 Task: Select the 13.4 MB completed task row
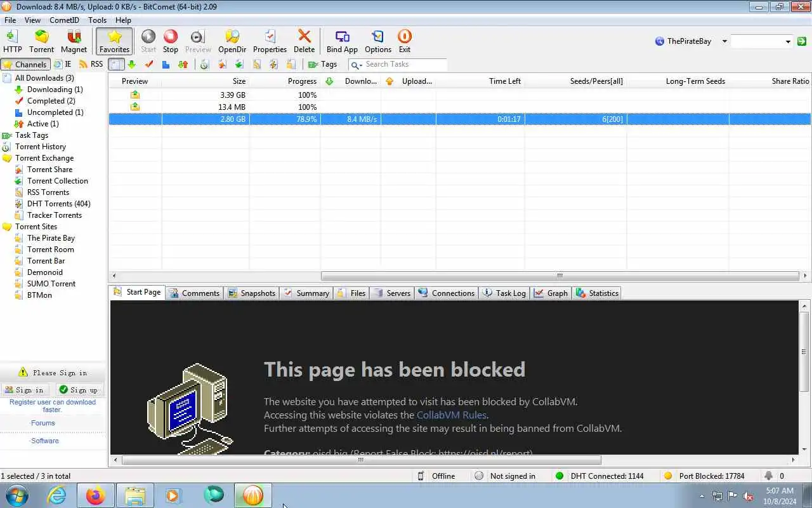(460, 107)
